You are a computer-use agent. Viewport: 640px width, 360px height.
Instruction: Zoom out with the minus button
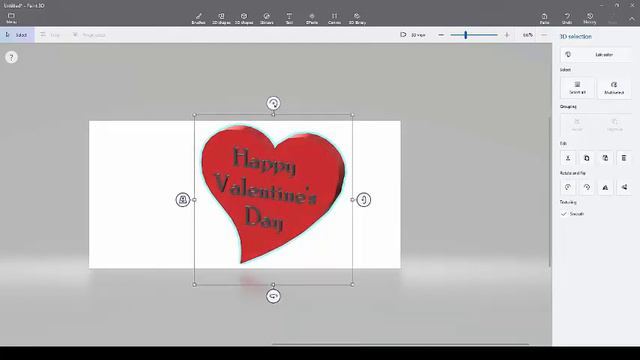point(441,35)
